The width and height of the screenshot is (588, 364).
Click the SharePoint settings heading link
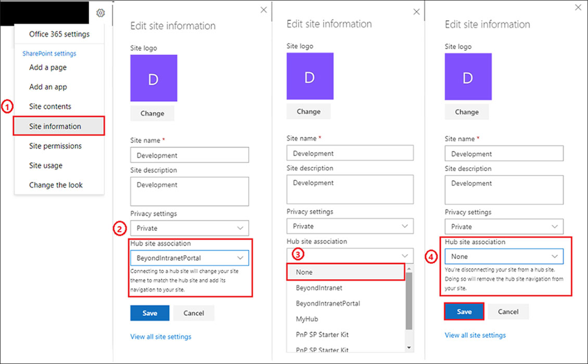(49, 54)
